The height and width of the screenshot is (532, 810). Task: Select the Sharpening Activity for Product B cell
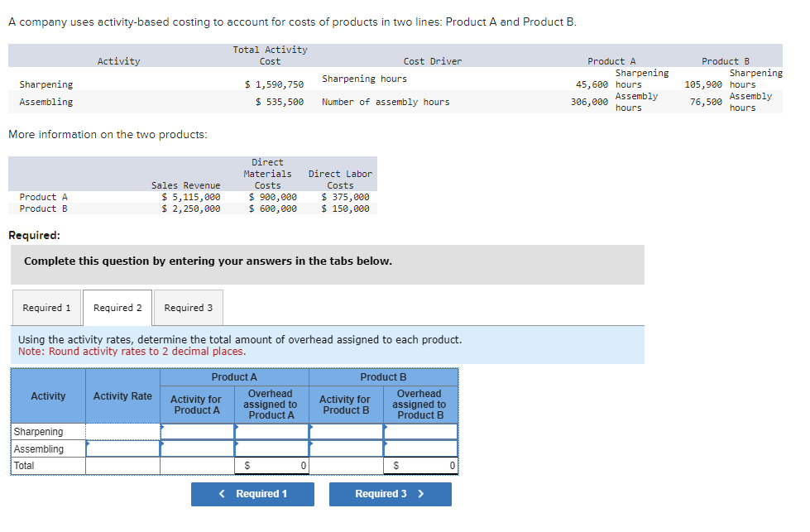click(x=345, y=432)
